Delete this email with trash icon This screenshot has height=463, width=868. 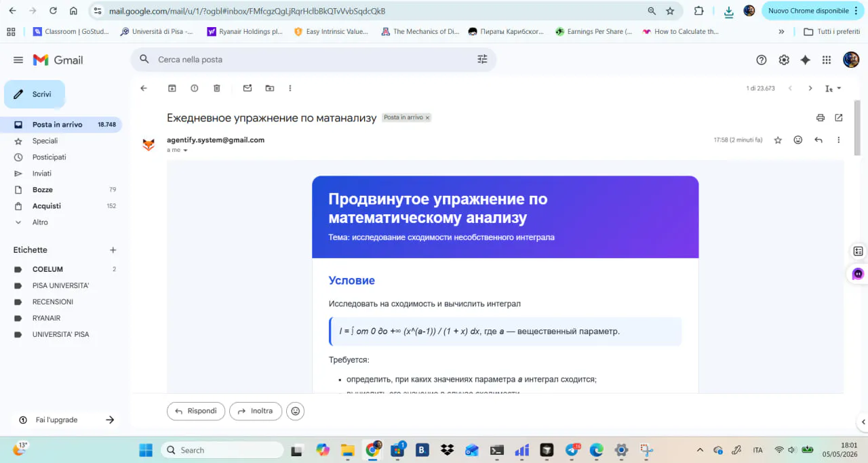click(x=217, y=88)
